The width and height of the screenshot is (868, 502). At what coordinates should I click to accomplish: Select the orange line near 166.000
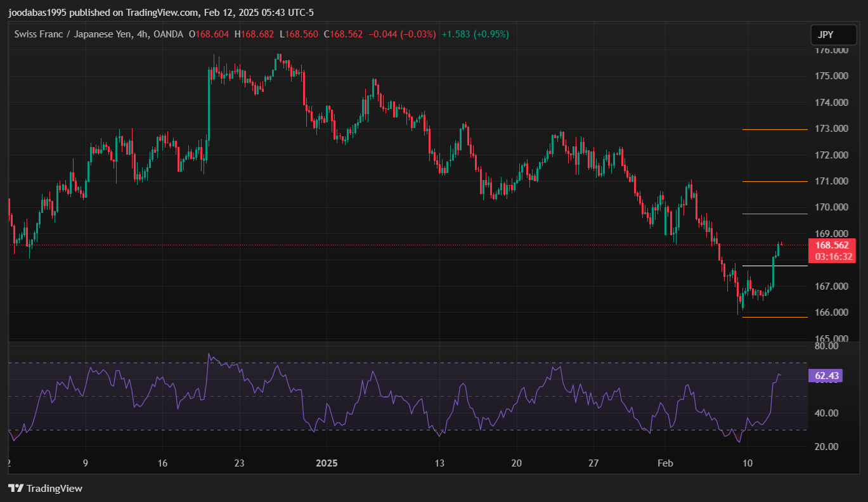coord(774,317)
